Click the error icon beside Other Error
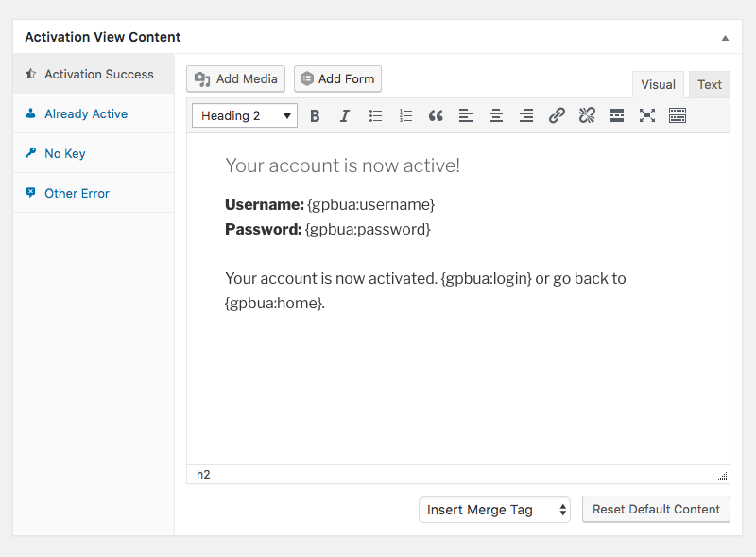 (31, 193)
